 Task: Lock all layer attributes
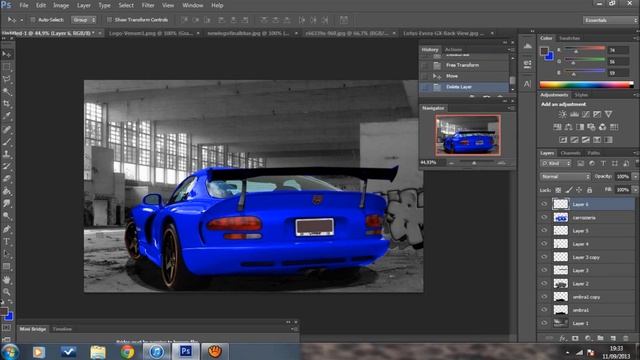point(589,190)
